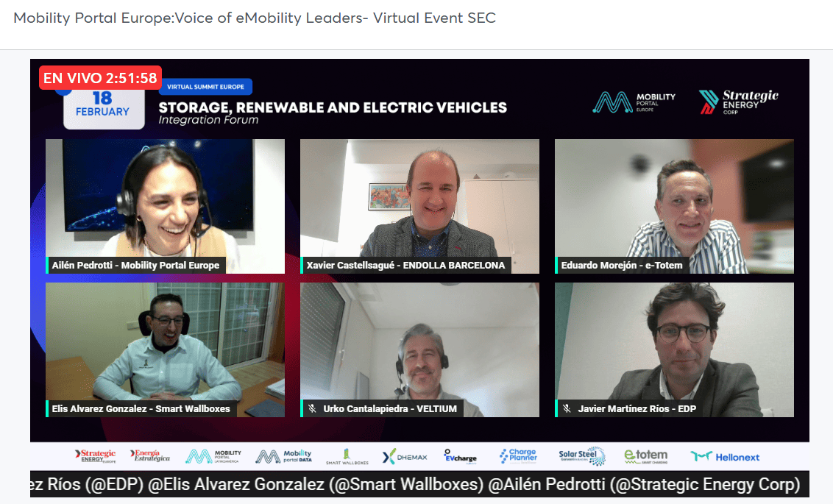Click the Solar Steel sponsor logo
833x504 pixels.
[582, 456]
